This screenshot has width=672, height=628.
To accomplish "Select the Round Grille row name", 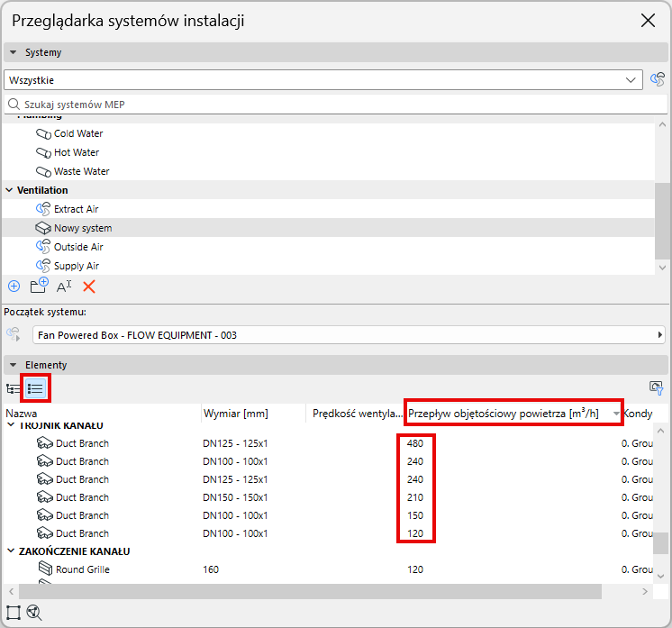I will [83, 569].
